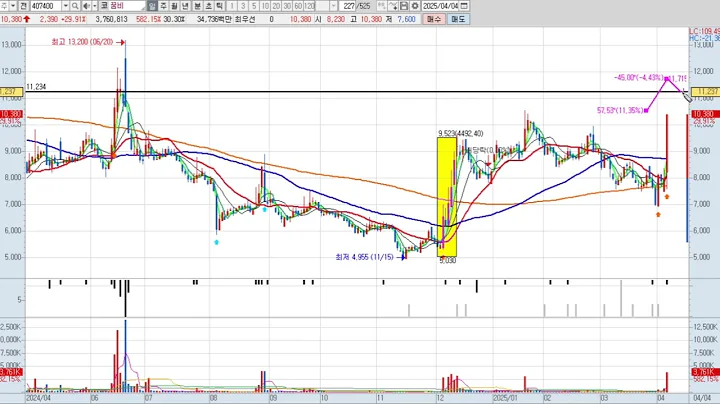
Task: Choose the 1 interval button
Action: pos(232,6)
